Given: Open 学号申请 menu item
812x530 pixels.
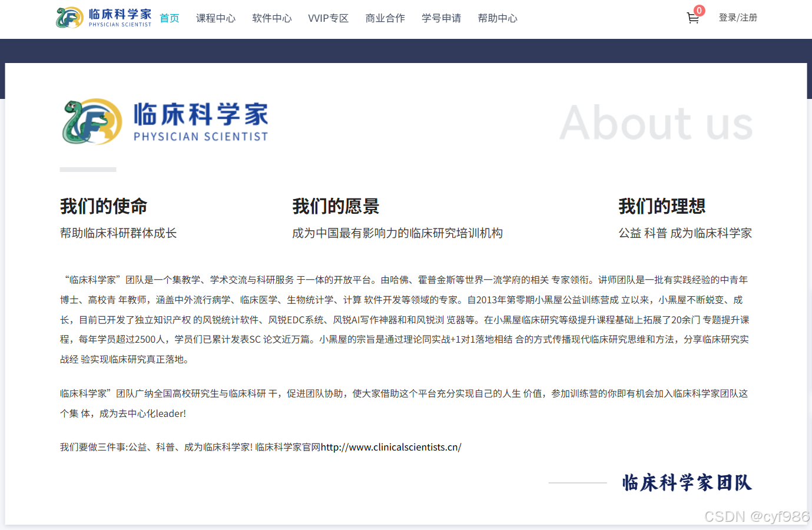Looking at the screenshot, I should click(x=442, y=18).
